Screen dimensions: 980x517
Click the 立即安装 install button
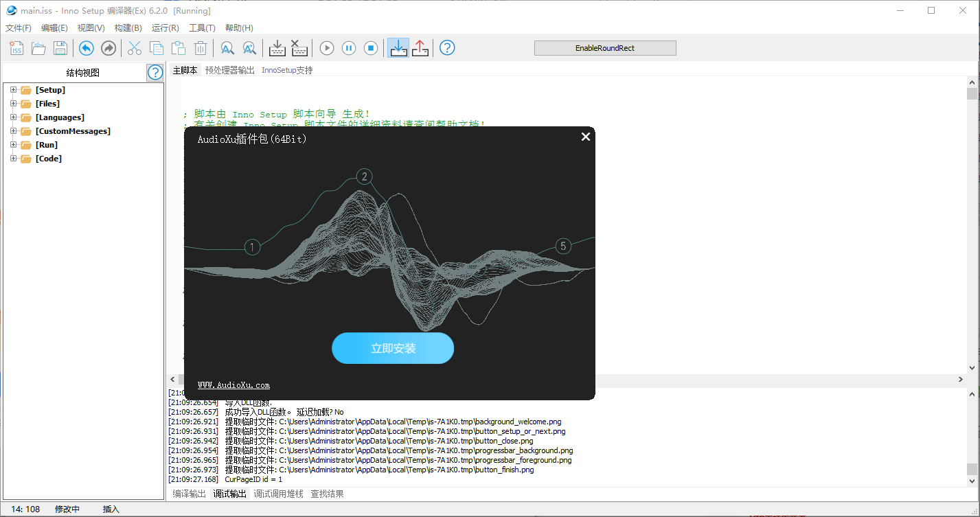click(x=393, y=348)
